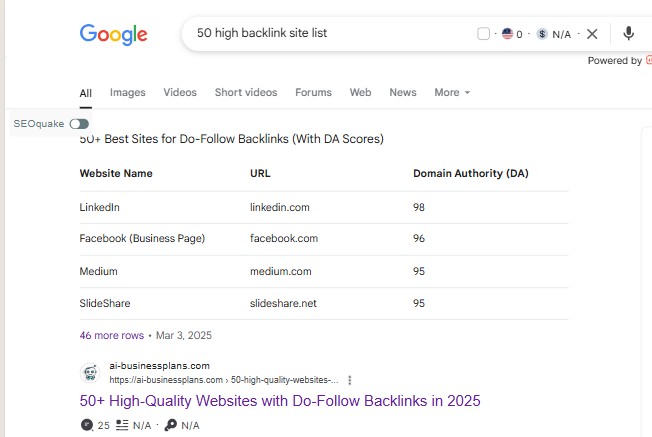Start voice search with microphone icon
The height and width of the screenshot is (437, 652).
pos(628,33)
